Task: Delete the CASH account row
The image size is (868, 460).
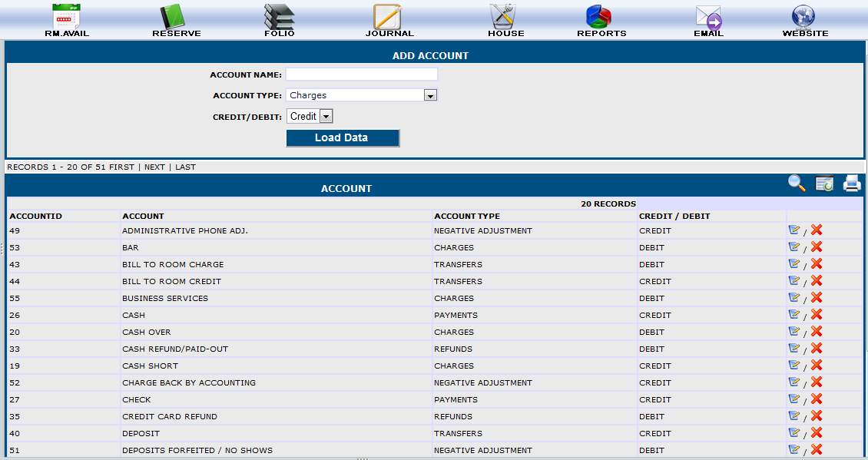Action: pyautogui.click(x=817, y=314)
